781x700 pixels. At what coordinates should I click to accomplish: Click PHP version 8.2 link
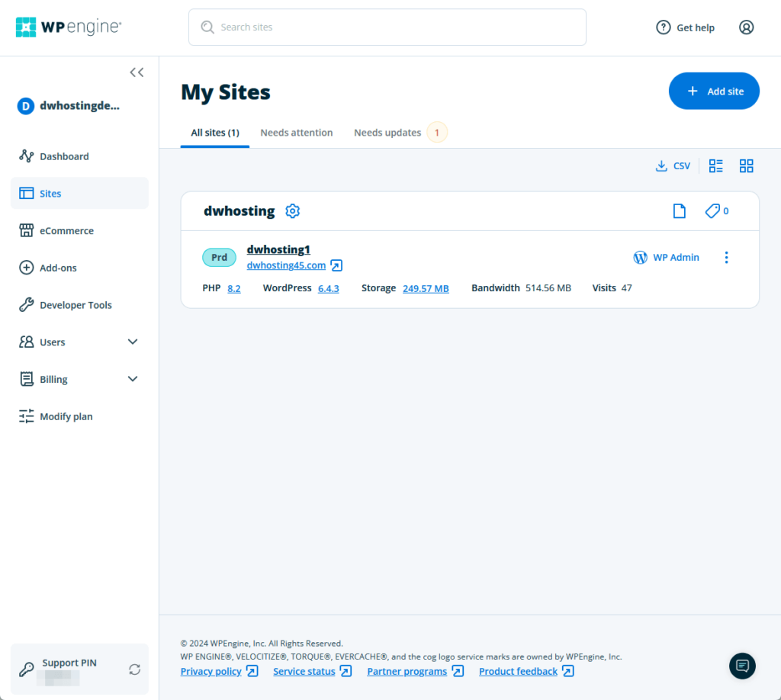coord(234,288)
